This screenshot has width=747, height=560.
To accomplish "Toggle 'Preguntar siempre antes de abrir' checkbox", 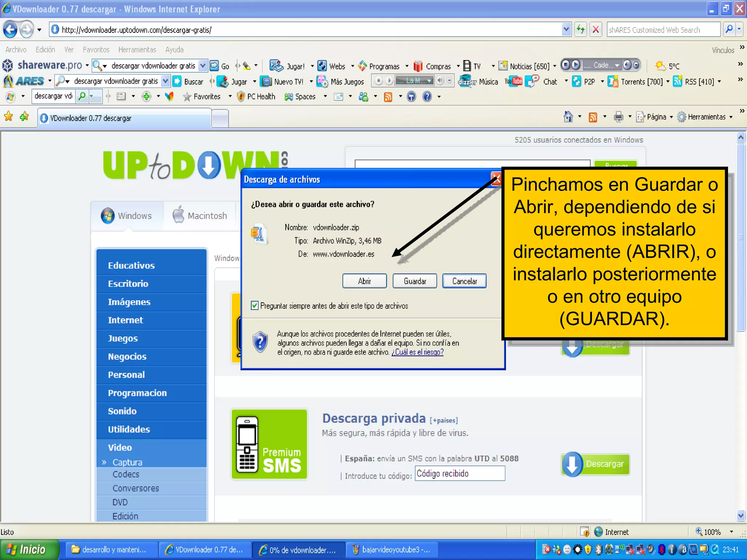I will (x=255, y=306).
